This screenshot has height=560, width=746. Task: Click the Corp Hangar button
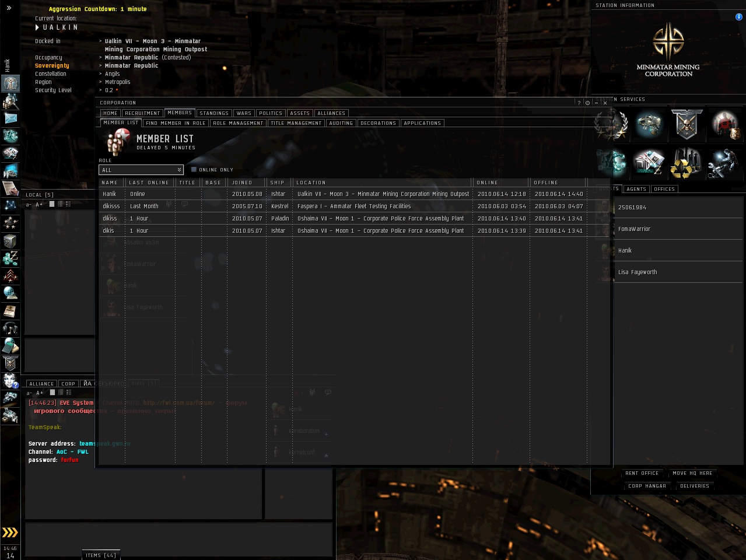tap(647, 486)
